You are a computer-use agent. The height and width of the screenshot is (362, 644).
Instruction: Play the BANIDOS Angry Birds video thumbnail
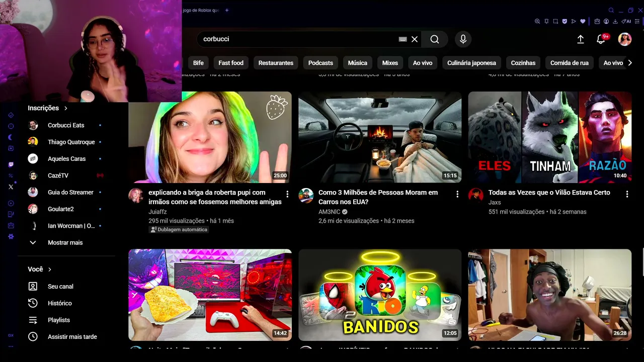(380, 295)
